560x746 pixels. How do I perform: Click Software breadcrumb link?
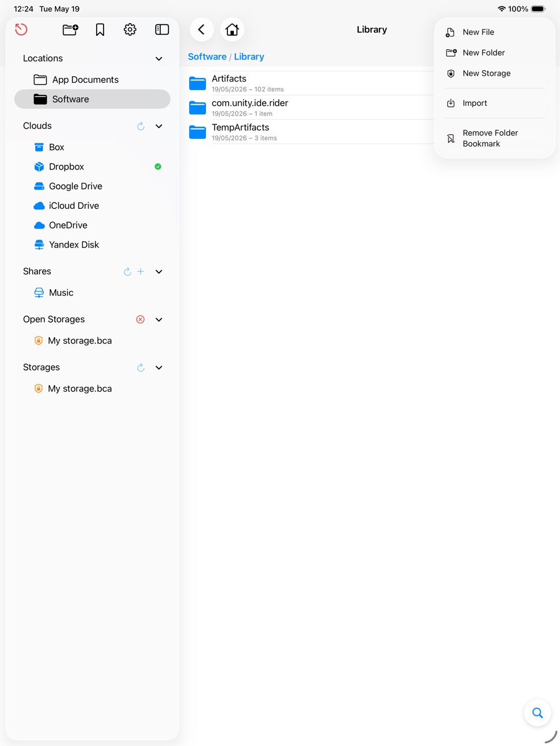(x=207, y=57)
